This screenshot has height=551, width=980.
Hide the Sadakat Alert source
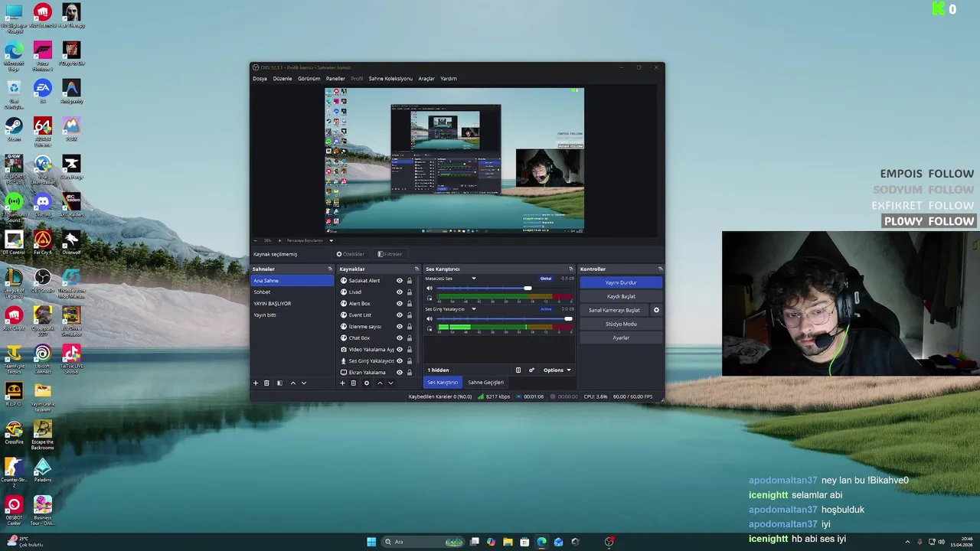399,281
